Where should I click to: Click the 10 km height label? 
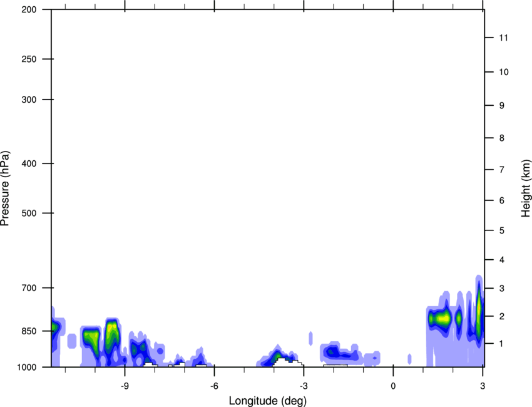coord(503,72)
